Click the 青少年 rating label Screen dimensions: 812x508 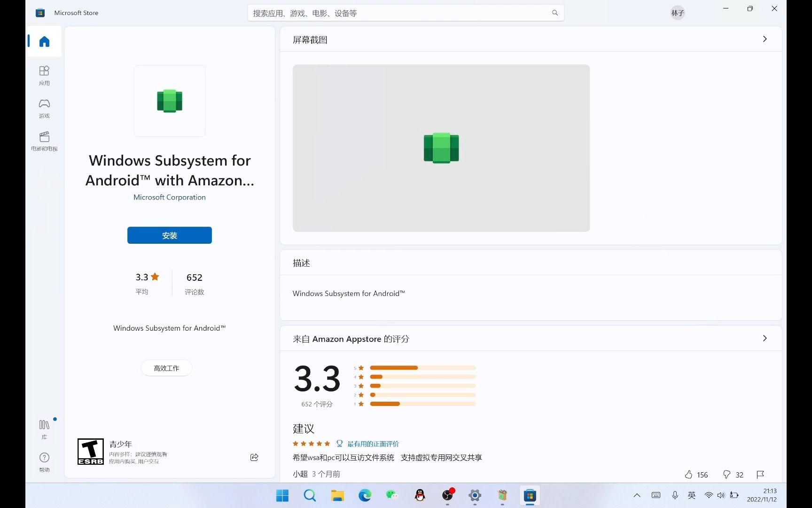tap(121, 444)
